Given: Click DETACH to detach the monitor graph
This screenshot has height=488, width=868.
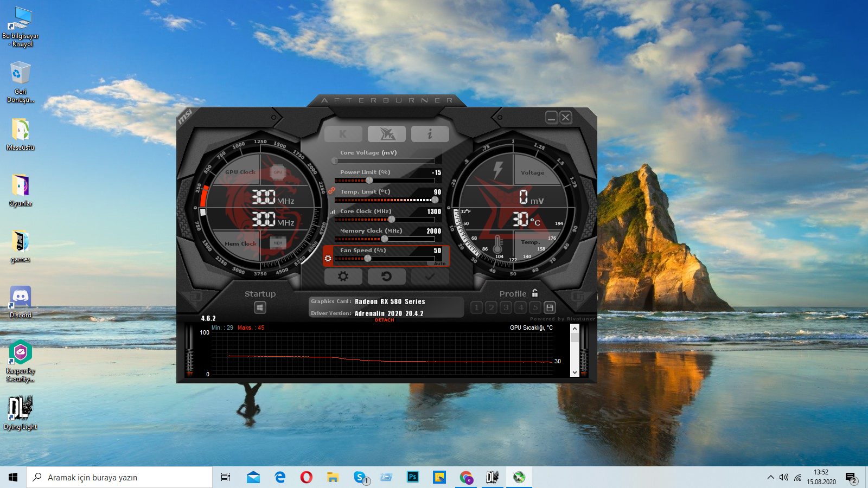Looking at the screenshot, I should tap(385, 320).
